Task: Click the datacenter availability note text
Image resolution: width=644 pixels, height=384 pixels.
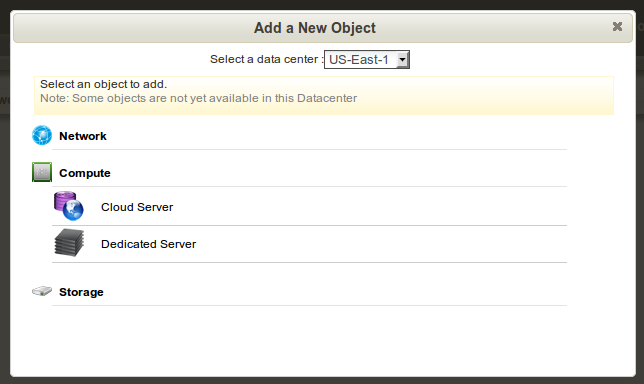Action: click(x=198, y=99)
